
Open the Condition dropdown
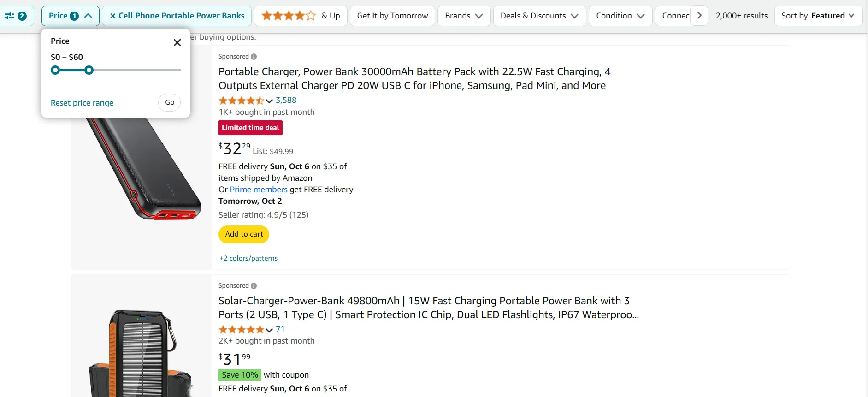click(x=620, y=15)
